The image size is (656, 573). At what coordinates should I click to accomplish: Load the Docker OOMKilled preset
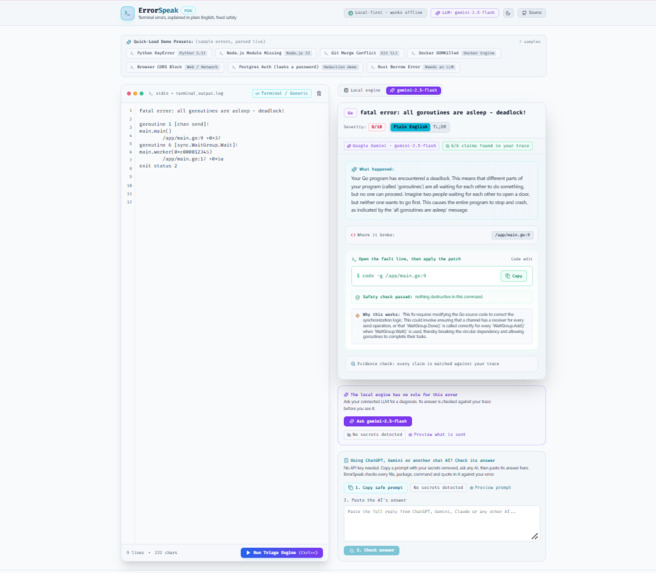pos(454,53)
